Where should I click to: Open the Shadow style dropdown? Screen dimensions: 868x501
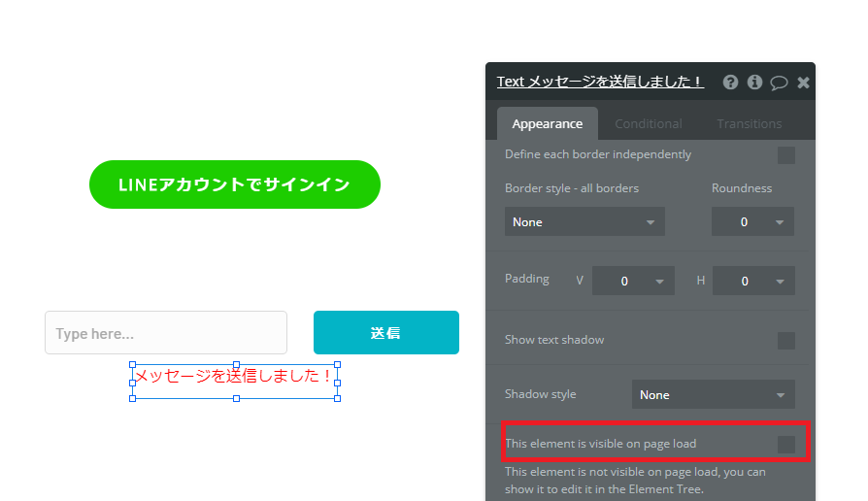[714, 395]
